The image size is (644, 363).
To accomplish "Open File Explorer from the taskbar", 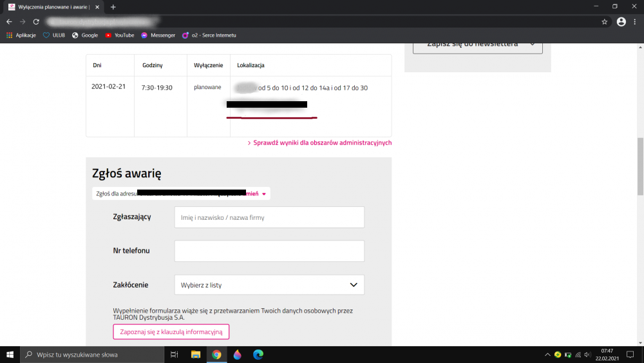I will click(x=196, y=355).
